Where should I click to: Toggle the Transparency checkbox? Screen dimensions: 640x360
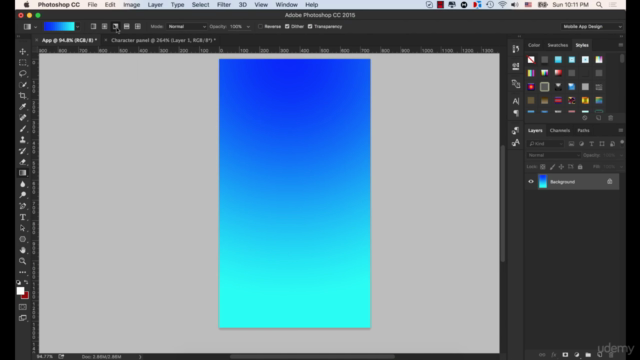(x=310, y=27)
